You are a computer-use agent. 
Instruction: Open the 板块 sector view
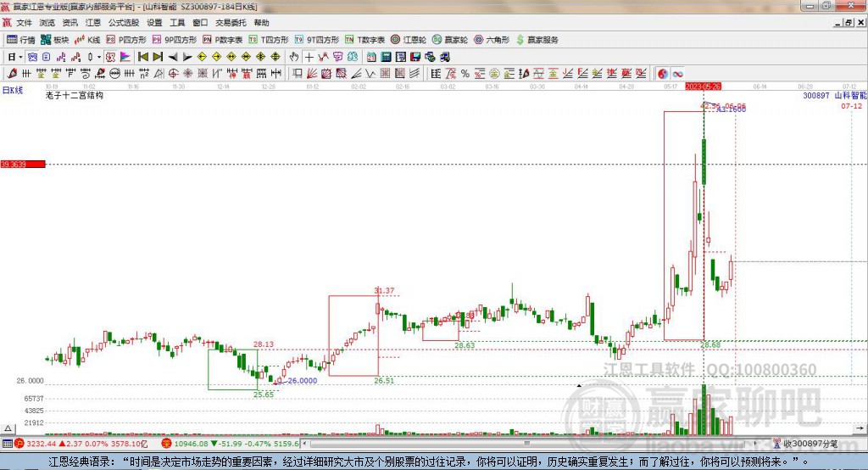pyautogui.click(x=54, y=40)
